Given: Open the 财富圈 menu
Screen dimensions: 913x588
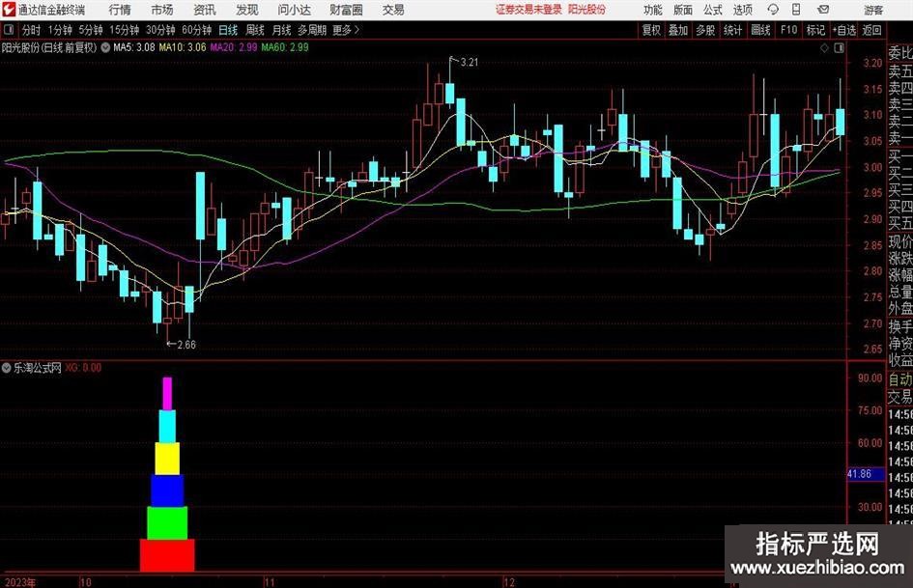Looking at the screenshot, I should 346,10.
